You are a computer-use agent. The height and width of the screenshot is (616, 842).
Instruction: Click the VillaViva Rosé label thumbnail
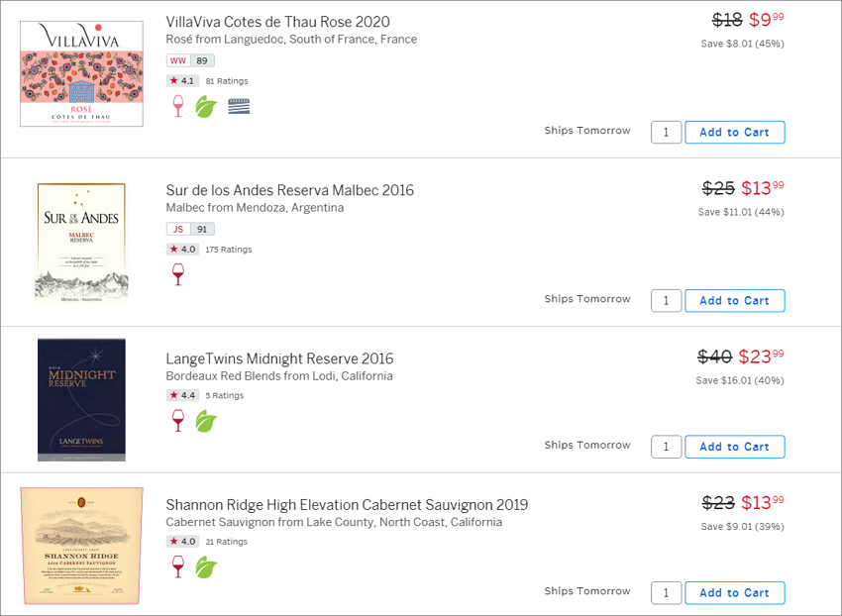[81, 73]
